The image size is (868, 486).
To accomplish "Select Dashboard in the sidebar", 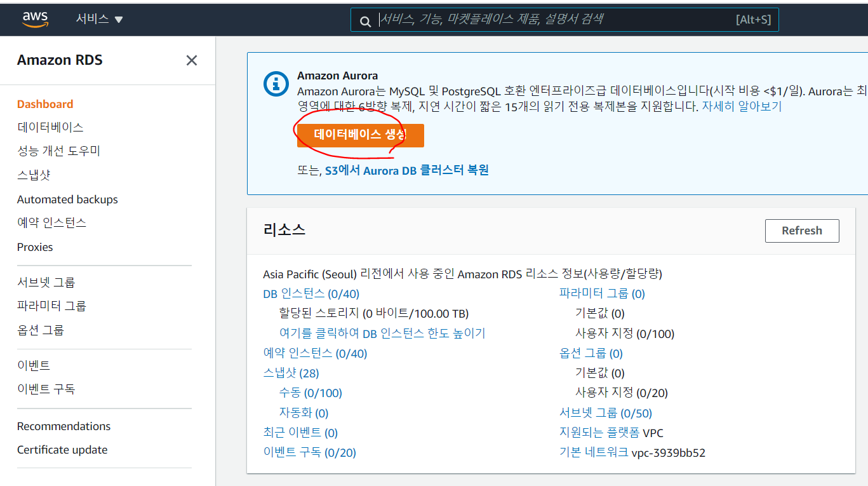I will (x=45, y=104).
